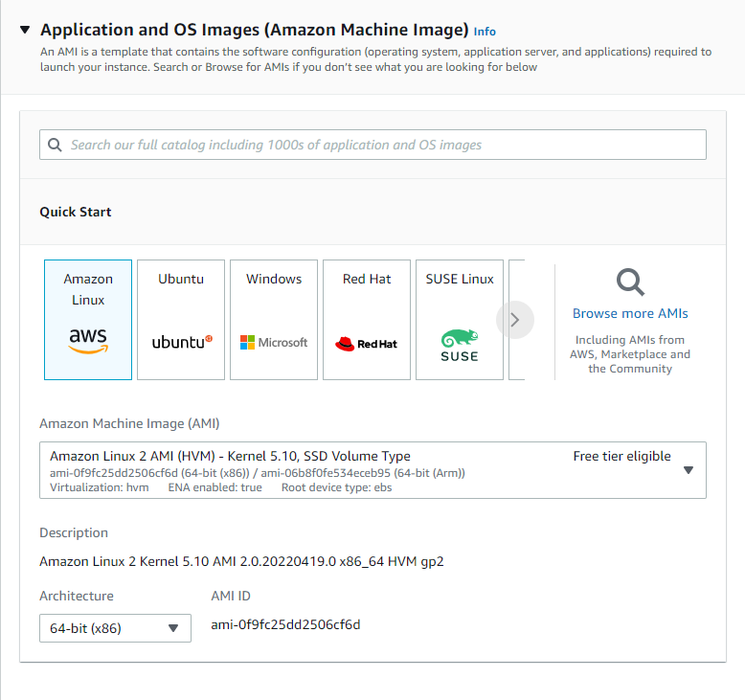Image resolution: width=745 pixels, height=700 pixels.
Task: Click the AMI description text line
Action: click(241, 561)
